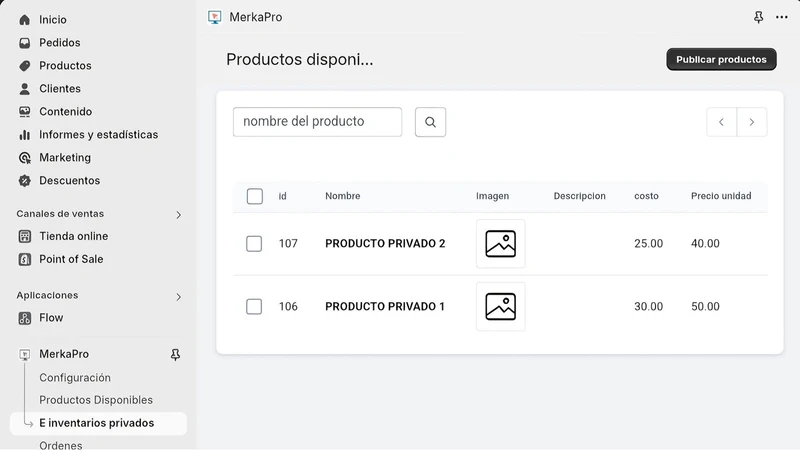
Task: Click the Tienda online label
Action: pos(73,236)
